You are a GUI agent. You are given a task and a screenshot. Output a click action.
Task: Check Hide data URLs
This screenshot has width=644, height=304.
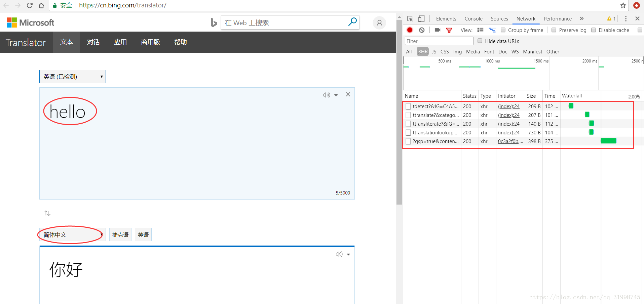[480, 41]
